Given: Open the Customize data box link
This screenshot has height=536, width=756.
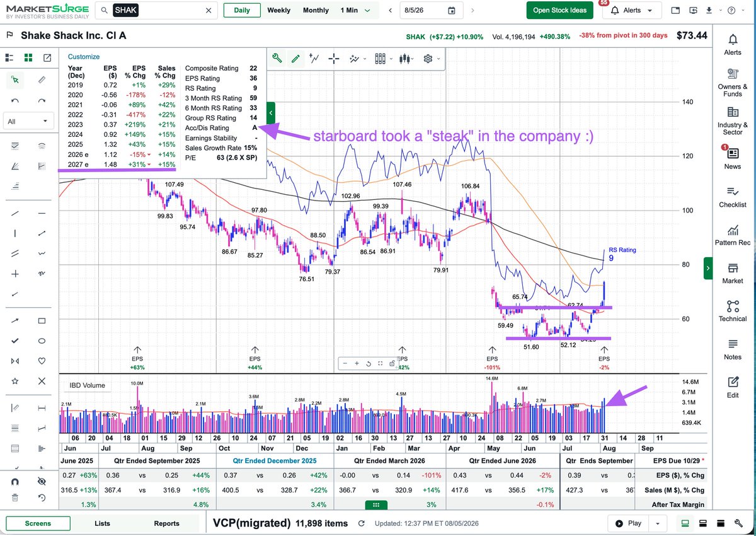Looking at the screenshot, I should (84, 57).
